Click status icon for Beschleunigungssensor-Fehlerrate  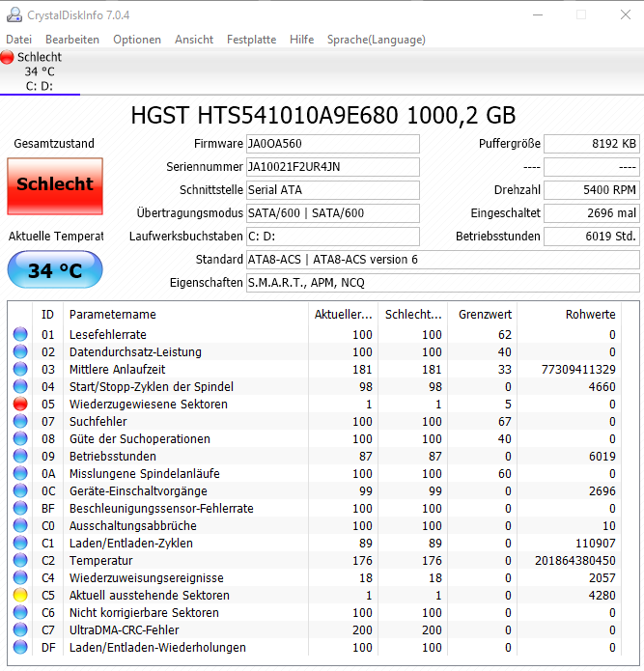coord(20,508)
